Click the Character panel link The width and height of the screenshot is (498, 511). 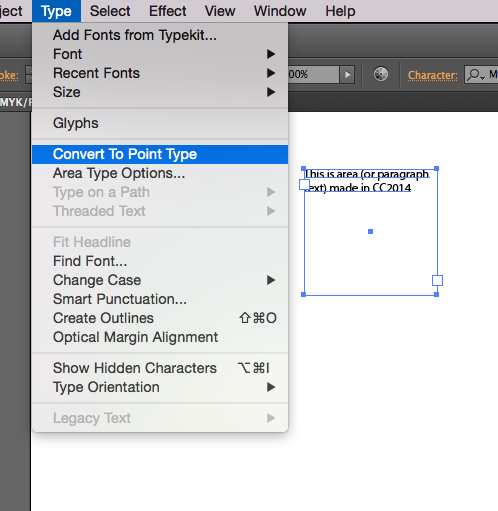coord(432,75)
